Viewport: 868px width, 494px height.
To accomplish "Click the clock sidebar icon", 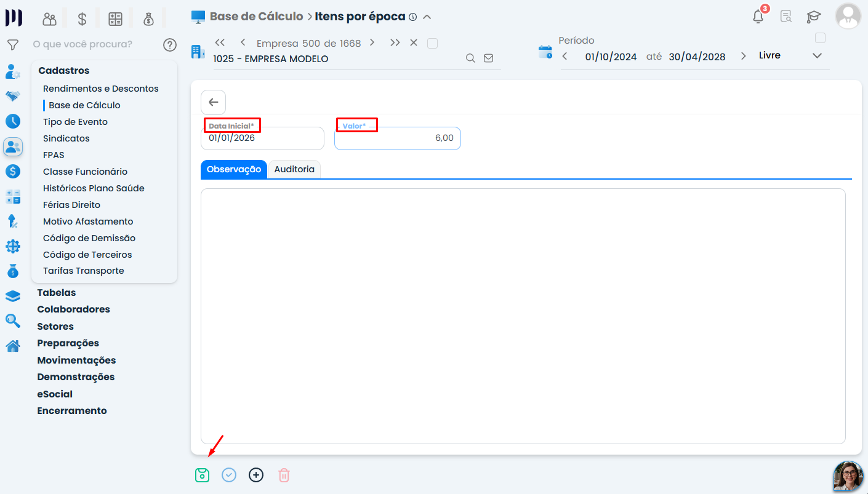I will point(13,121).
